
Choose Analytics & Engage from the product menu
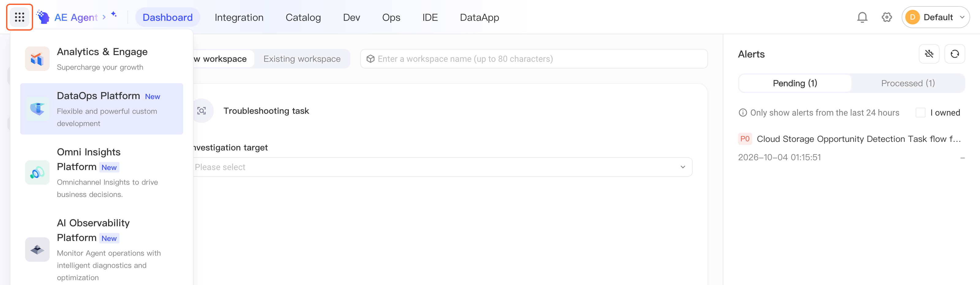tap(102, 59)
